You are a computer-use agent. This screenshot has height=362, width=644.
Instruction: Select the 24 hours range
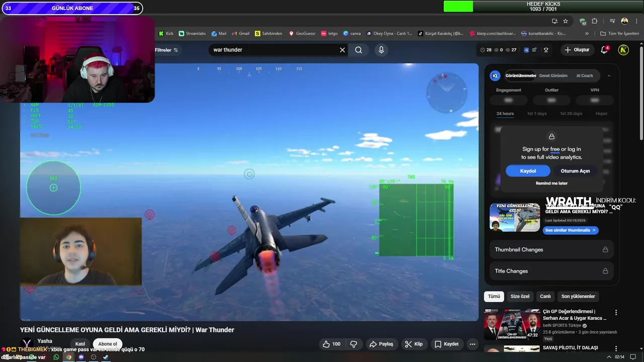coord(505,114)
